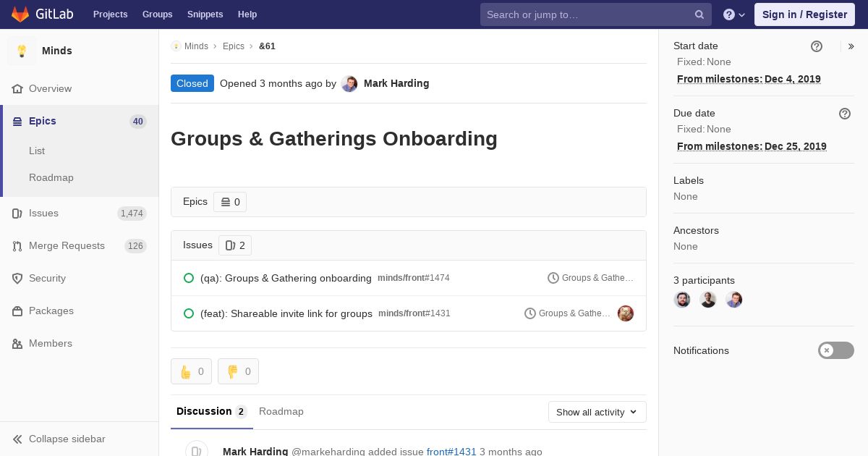The width and height of the screenshot is (868, 456).
Task: Click the first participant avatar
Action: [x=682, y=300]
